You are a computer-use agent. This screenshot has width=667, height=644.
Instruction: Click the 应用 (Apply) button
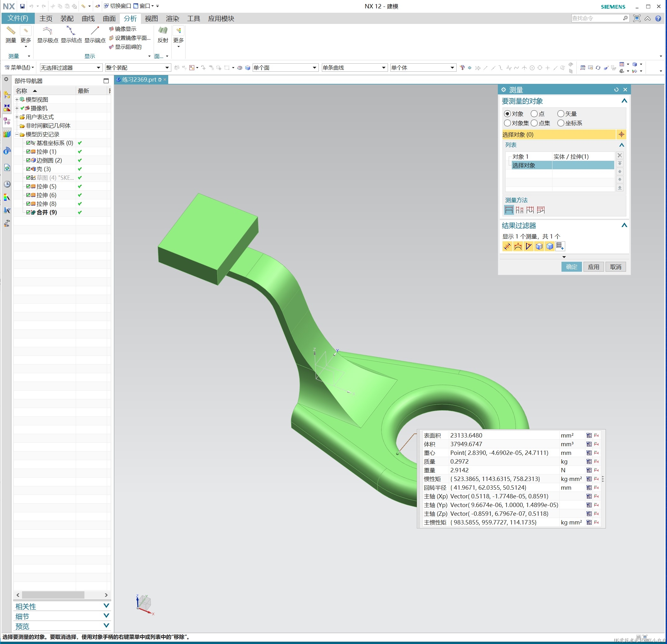tap(593, 266)
